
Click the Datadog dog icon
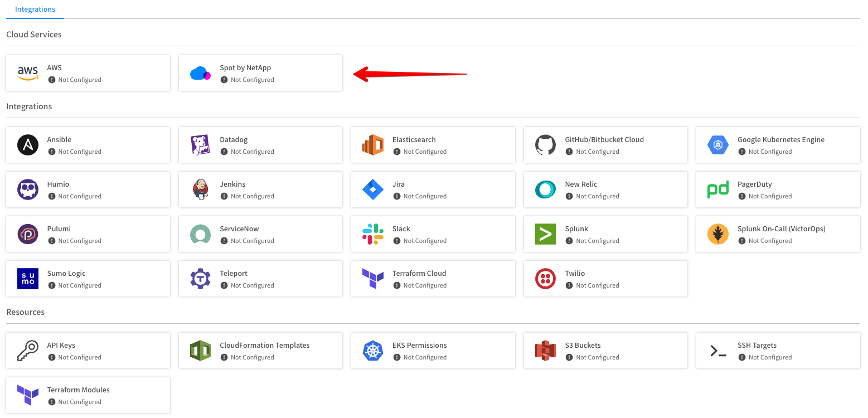click(x=200, y=145)
